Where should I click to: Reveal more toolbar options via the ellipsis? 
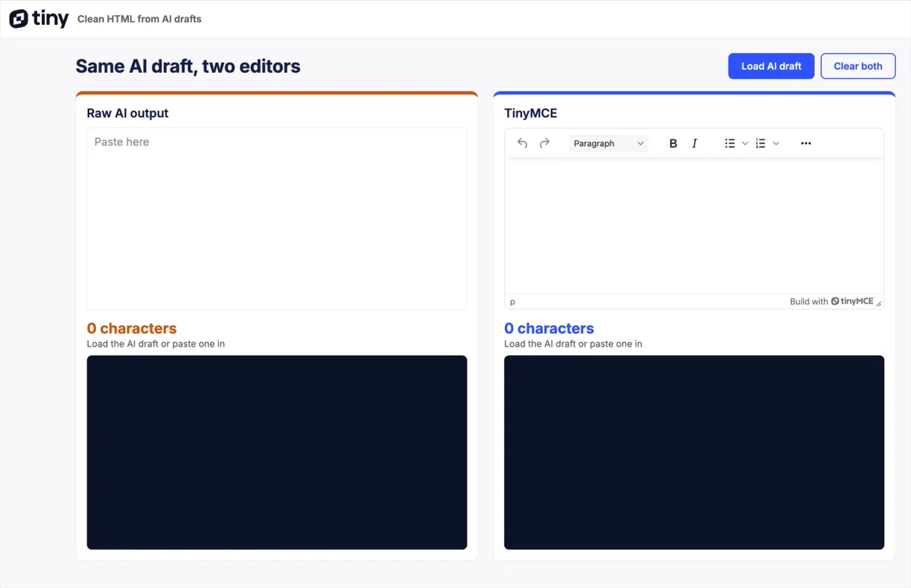806,143
